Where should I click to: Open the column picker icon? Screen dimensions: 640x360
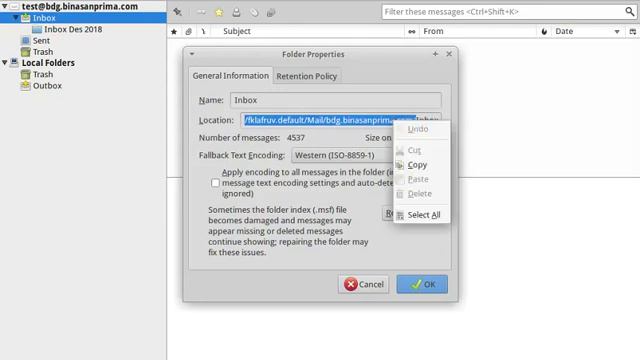(x=633, y=31)
